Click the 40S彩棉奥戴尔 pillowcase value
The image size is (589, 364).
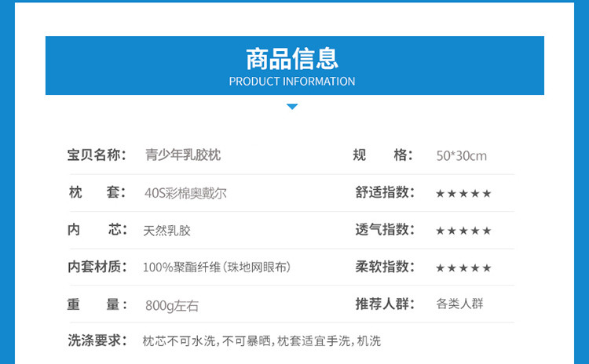pyautogui.click(x=186, y=193)
